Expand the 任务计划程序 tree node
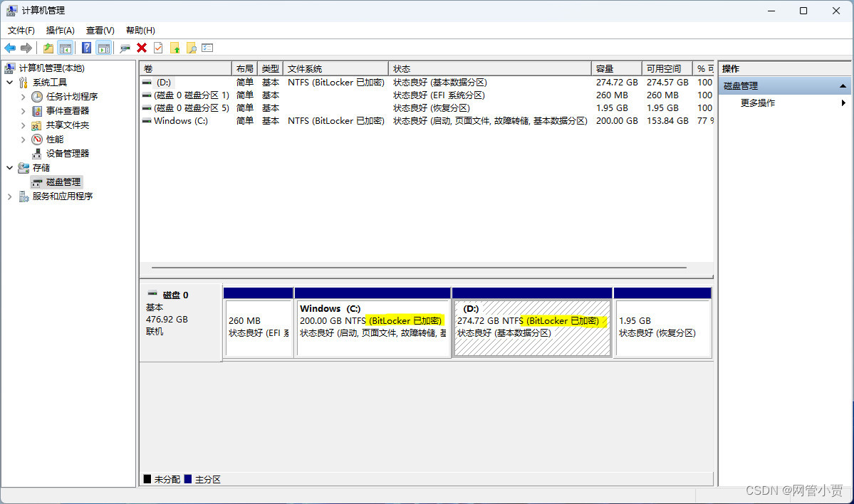 pyautogui.click(x=23, y=96)
